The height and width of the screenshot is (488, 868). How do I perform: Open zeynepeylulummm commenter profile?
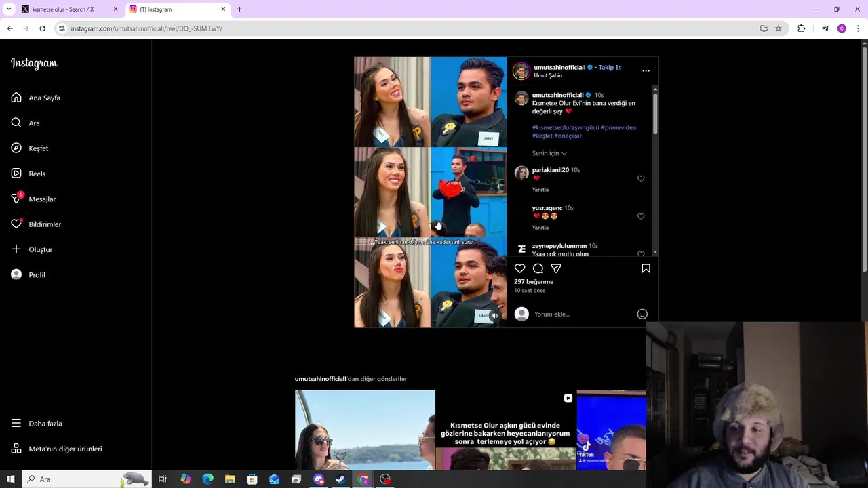[559, 246]
